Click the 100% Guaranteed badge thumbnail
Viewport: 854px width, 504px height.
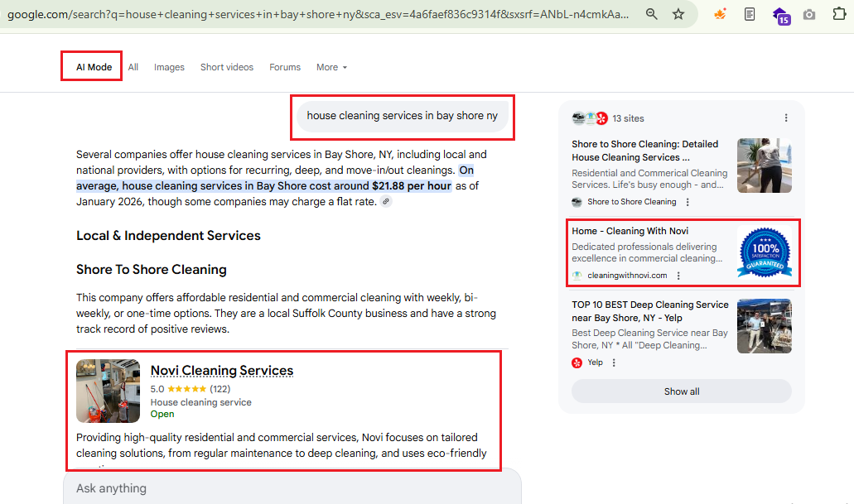(764, 252)
